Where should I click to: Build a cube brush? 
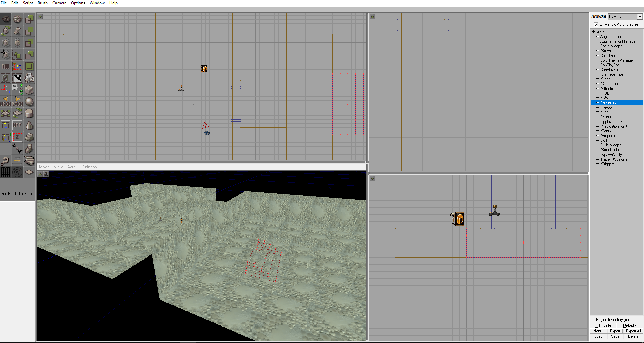[29, 90]
